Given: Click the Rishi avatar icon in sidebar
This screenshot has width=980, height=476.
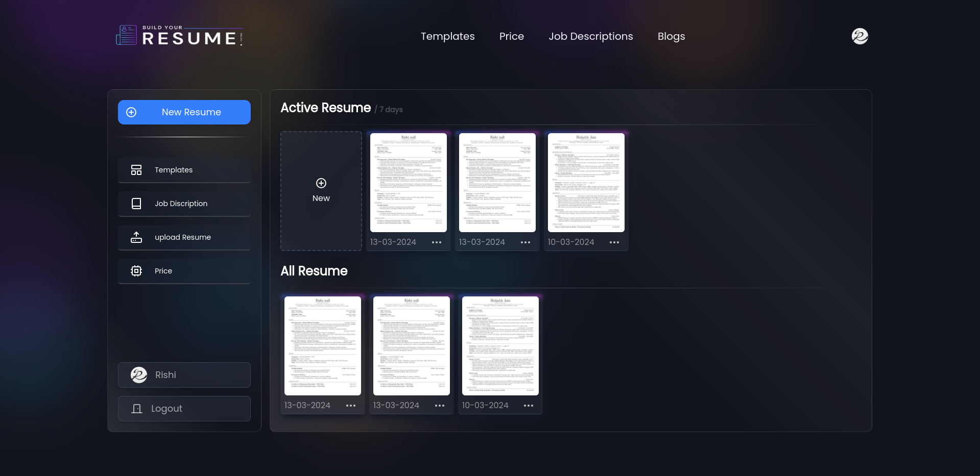Looking at the screenshot, I should point(139,375).
